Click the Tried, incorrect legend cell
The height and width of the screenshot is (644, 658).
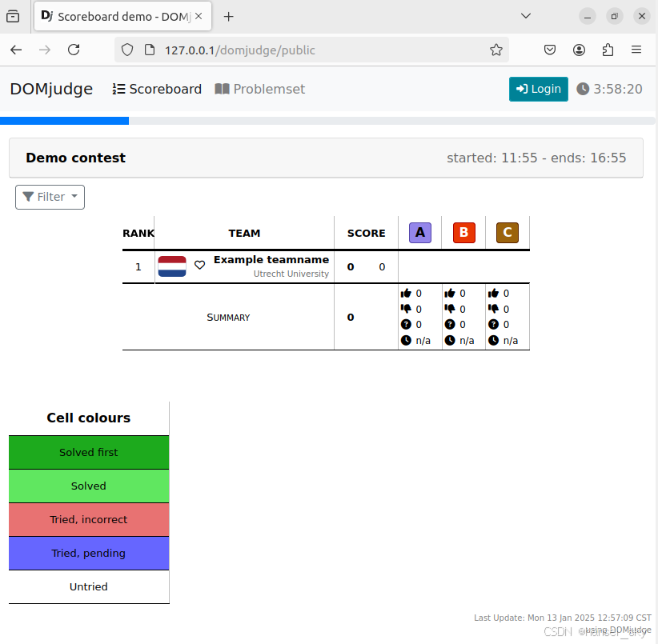(x=89, y=519)
